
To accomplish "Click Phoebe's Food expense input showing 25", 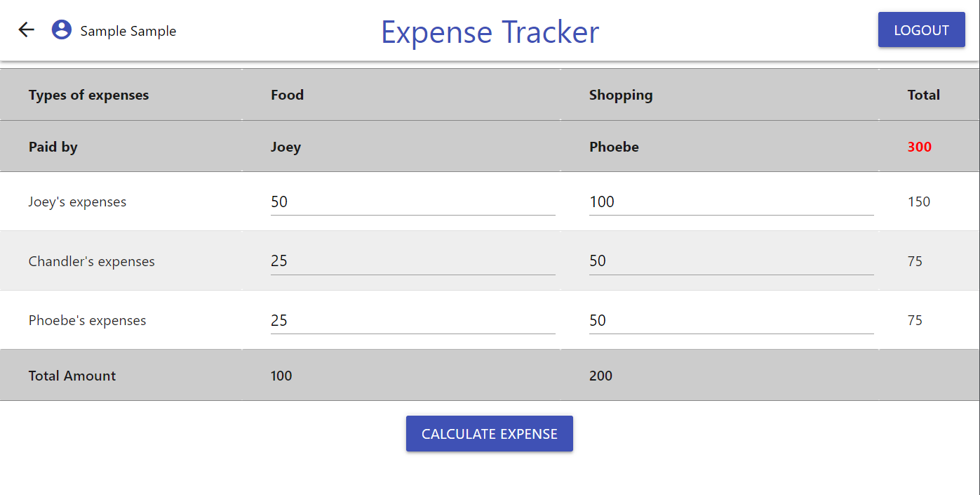I will [412, 320].
